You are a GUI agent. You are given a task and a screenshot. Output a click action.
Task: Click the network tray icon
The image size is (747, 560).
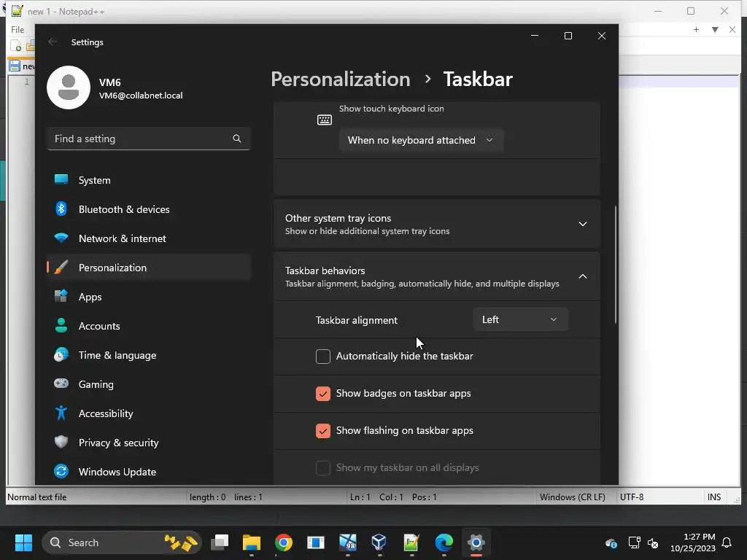[634, 542]
